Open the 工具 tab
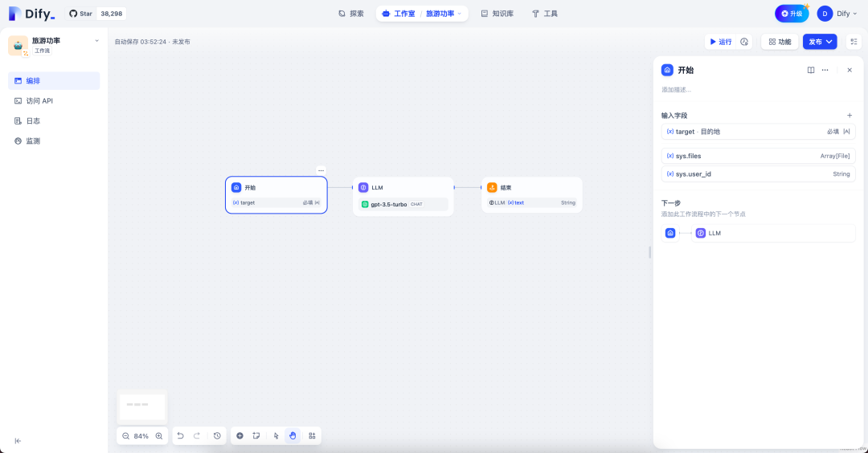 pos(545,14)
